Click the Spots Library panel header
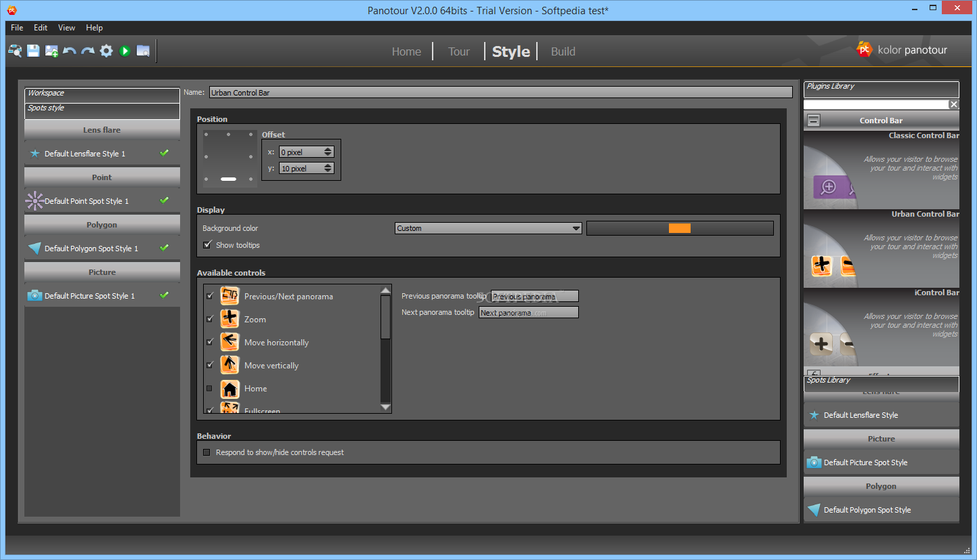 (882, 383)
